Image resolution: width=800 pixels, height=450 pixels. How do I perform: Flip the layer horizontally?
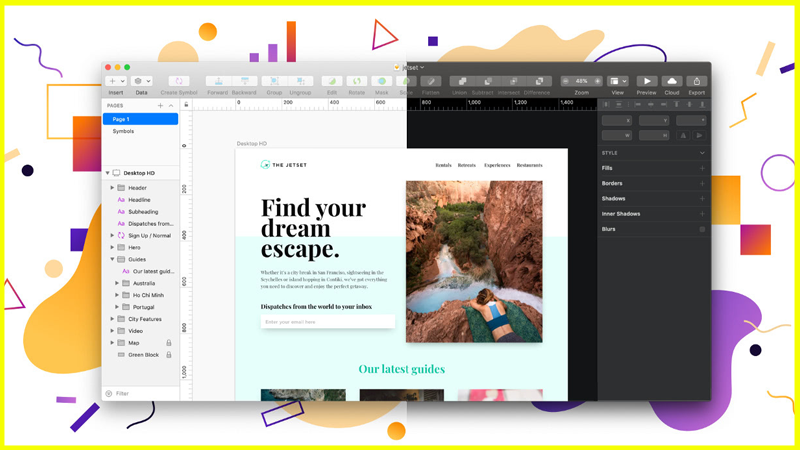point(683,135)
